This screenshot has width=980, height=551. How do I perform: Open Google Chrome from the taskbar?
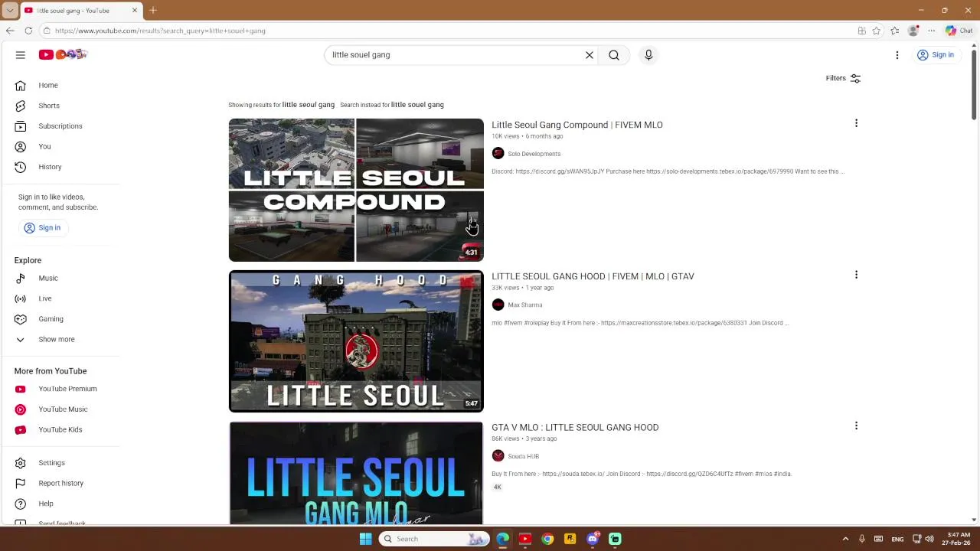pyautogui.click(x=547, y=539)
